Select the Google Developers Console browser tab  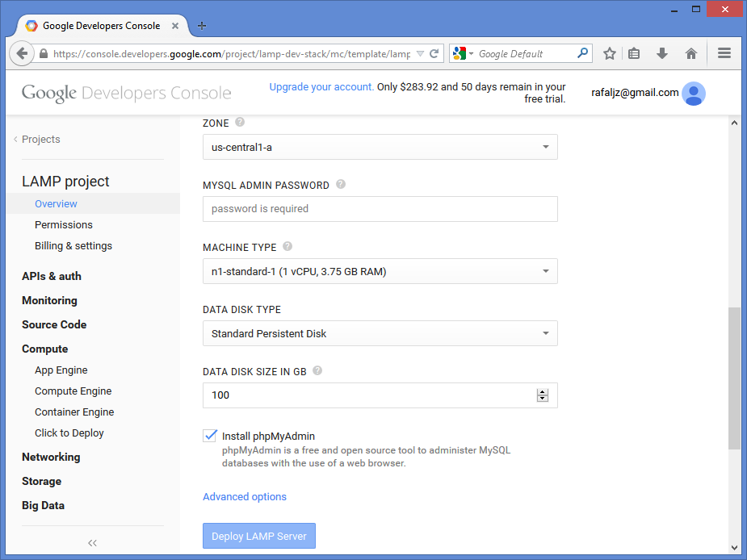[102, 26]
